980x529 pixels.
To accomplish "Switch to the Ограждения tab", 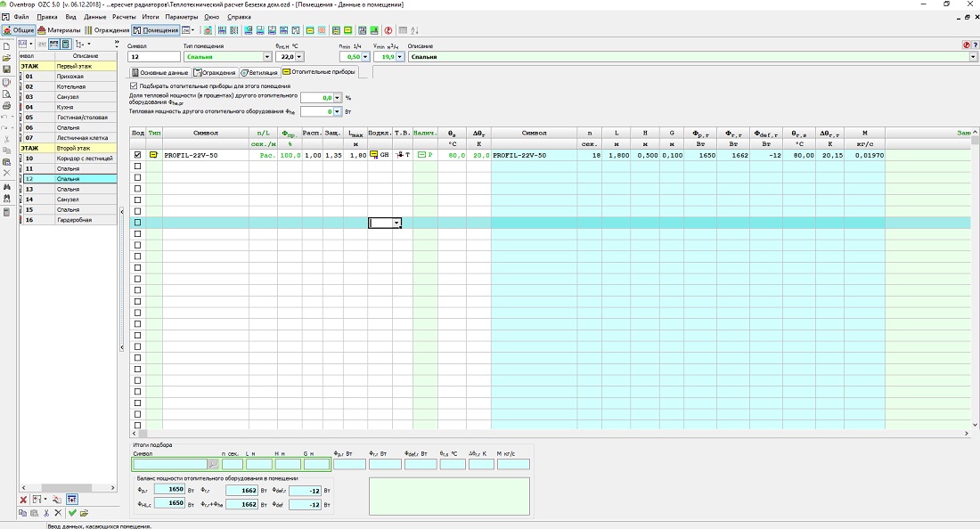I will click(215, 72).
